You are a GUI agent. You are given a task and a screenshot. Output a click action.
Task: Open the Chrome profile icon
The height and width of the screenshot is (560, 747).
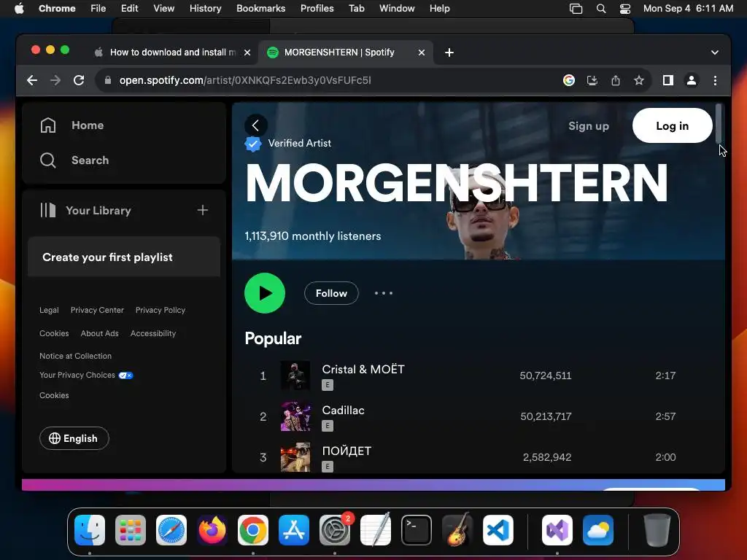coord(692,80)
